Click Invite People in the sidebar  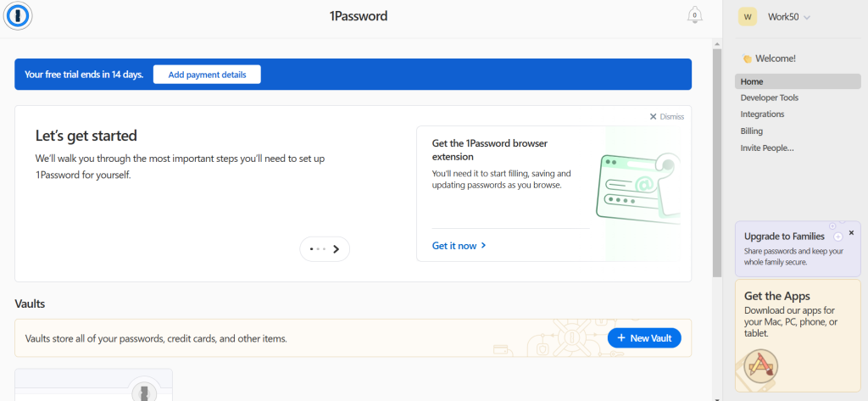[x=767, y=148]
